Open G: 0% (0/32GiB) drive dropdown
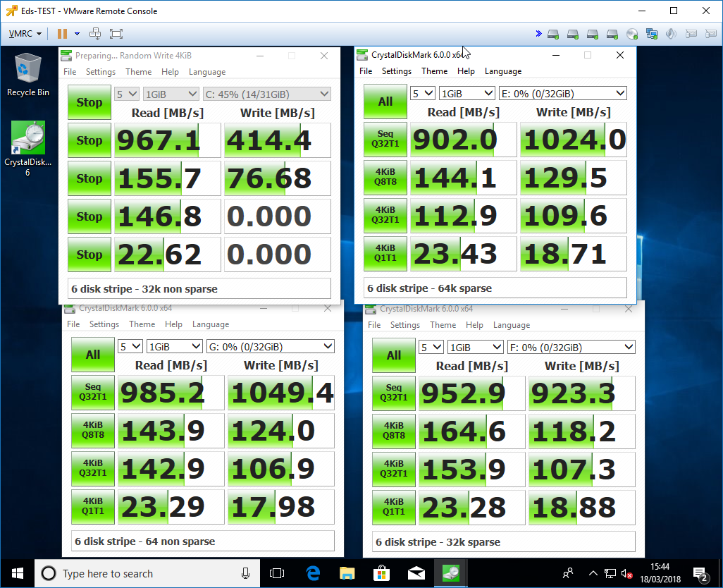 (x=271, y=346)
